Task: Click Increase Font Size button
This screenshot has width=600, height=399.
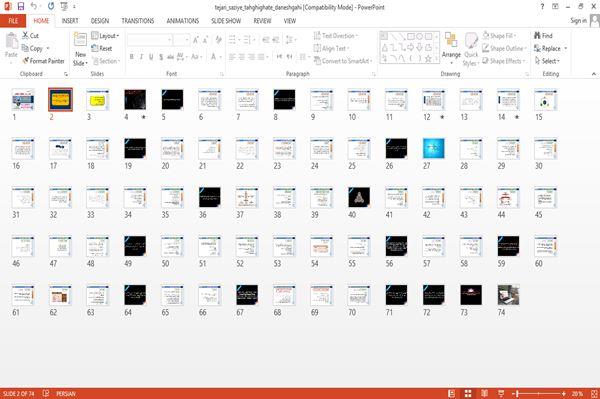Action: click(x=196, y=40)
